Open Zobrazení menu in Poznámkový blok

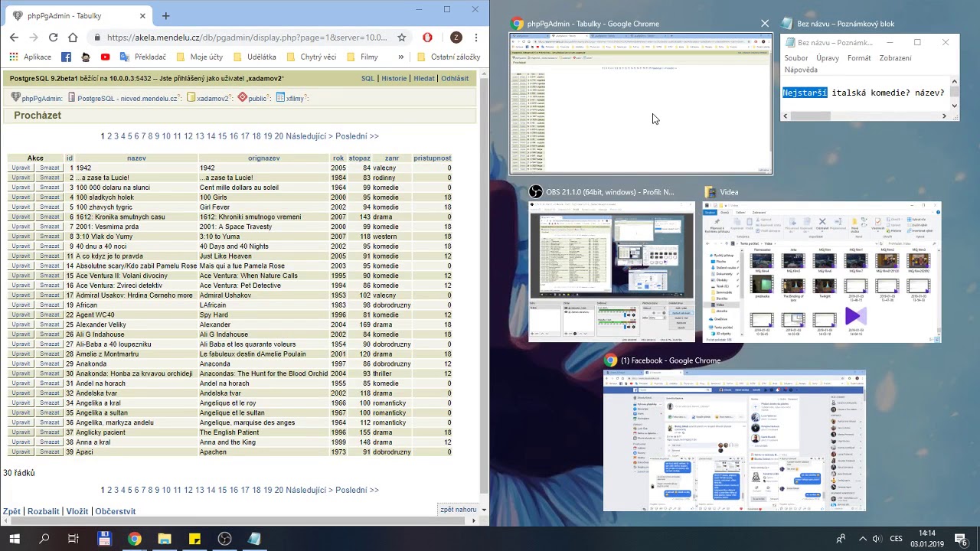[x=895, y=58]
